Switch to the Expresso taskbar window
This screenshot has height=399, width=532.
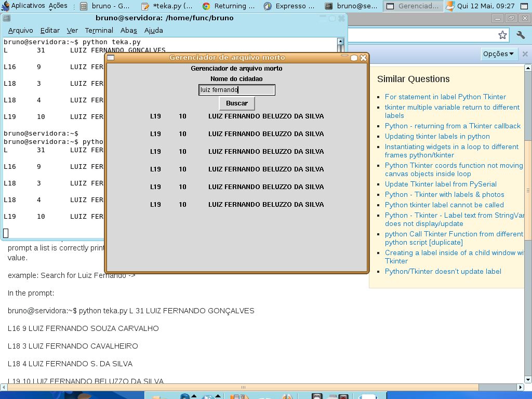point(289,6)
